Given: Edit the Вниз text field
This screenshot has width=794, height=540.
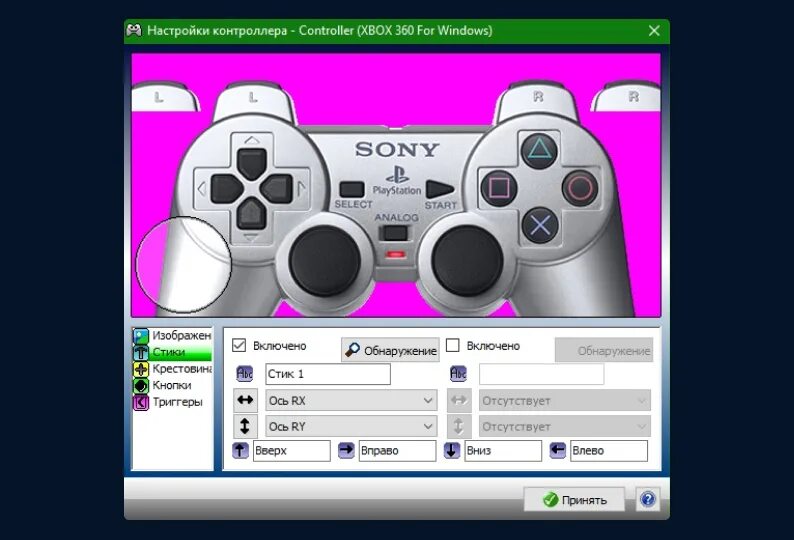Looking at the screenshot, I should (503, 450).
